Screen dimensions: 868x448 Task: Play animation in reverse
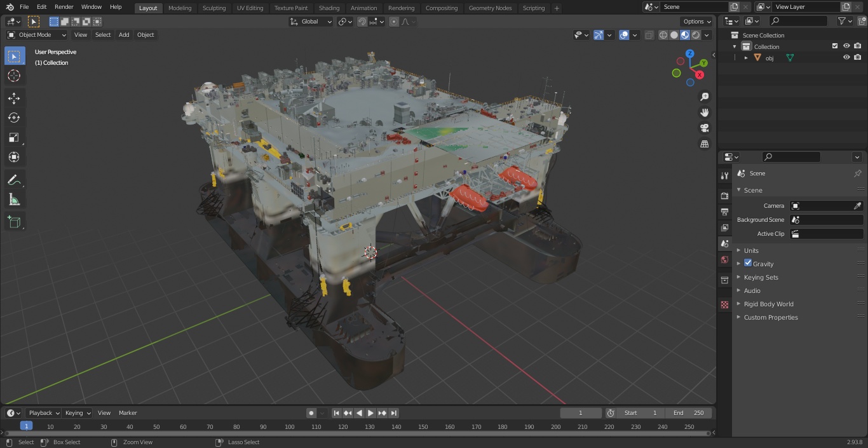[x=359, y=413]
